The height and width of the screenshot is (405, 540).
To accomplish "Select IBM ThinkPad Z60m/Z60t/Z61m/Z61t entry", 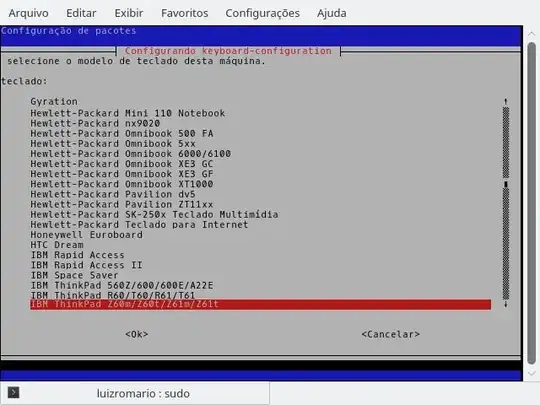I will 261,304.
